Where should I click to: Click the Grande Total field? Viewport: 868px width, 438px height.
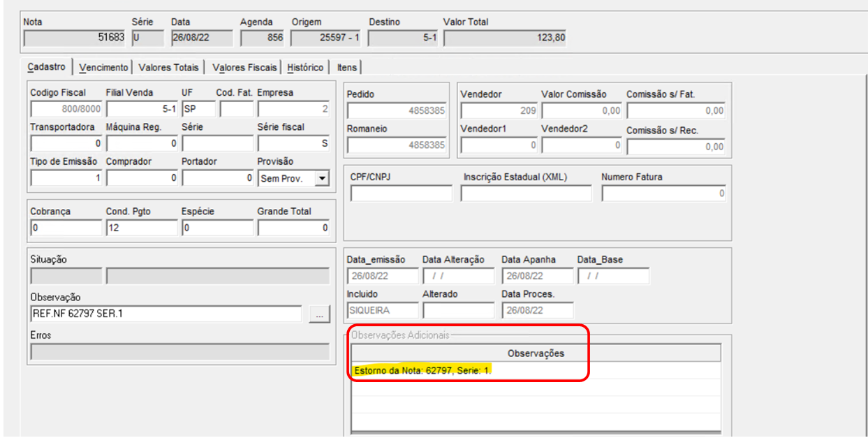[293, 228]
